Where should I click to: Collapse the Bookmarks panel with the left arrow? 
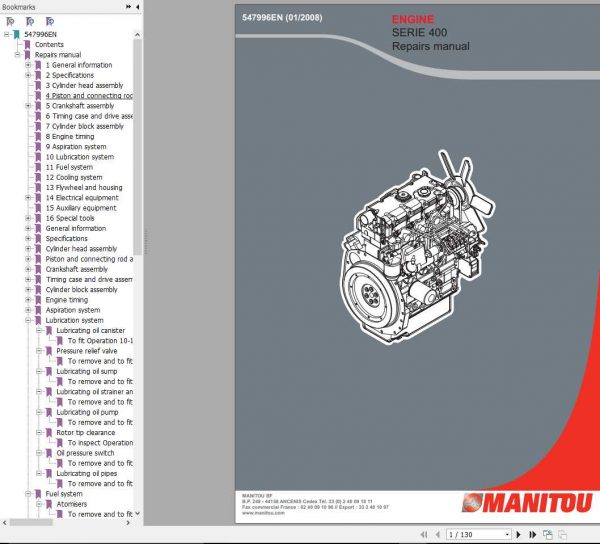pyautogui.click(x=137, y=7)
